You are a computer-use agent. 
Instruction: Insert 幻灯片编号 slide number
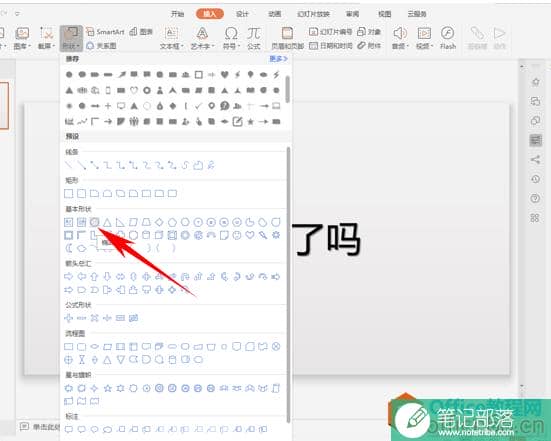330,32
